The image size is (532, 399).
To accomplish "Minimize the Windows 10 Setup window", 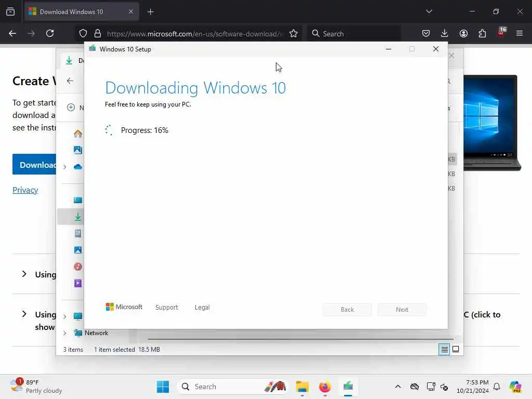I will pos(389,49).
